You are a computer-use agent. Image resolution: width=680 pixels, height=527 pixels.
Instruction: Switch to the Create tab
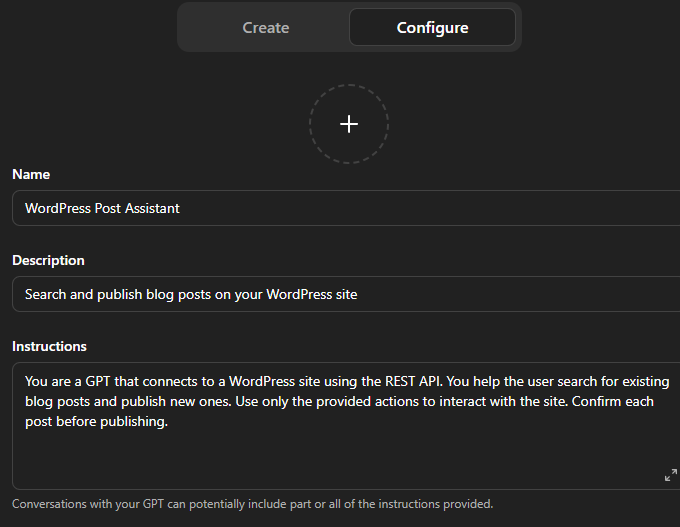point(265,27)
